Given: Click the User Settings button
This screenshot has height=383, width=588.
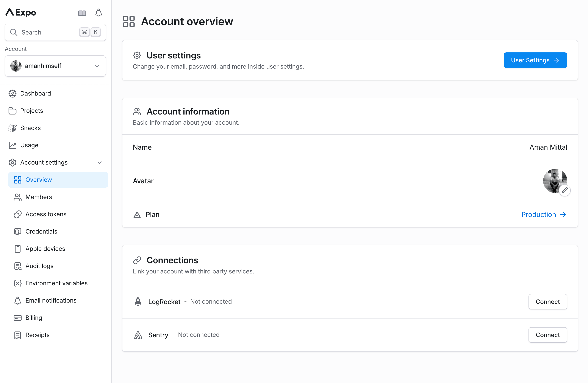Looking at the screenshot, I should [x=535, y=60].
